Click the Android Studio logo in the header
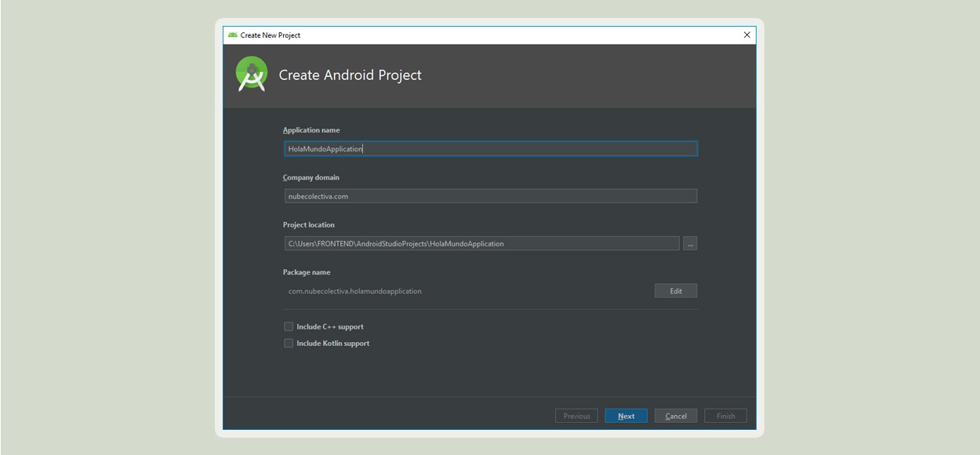The height and width of the screenshot is (455, 980). pos(252,75)
